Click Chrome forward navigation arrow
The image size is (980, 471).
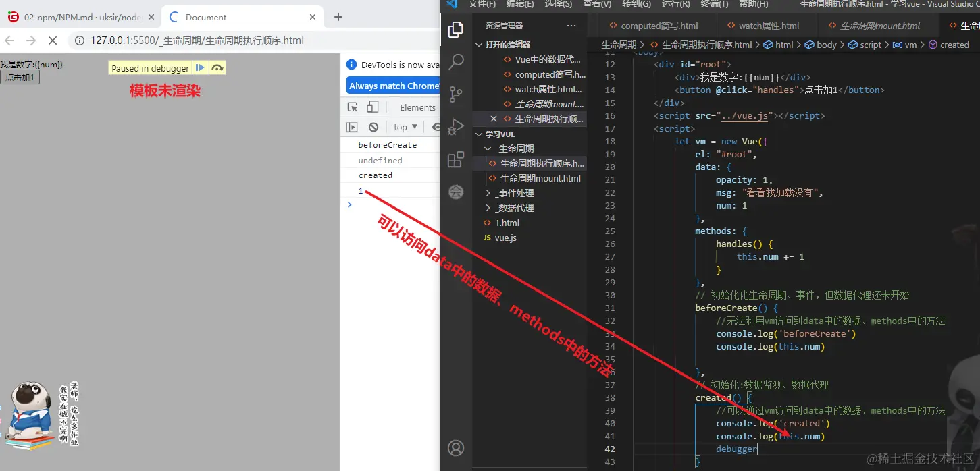tap(30, 40)
